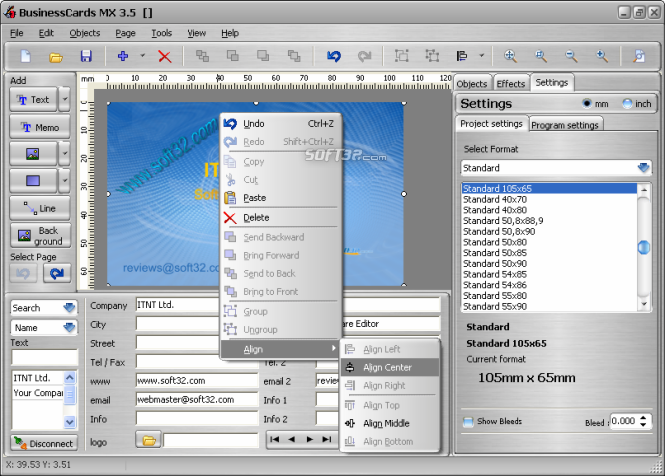Viewport: 665px width, 476px height.
Task: Click the fourth grey layer-order toolbar icon
Action: point(294,56)
